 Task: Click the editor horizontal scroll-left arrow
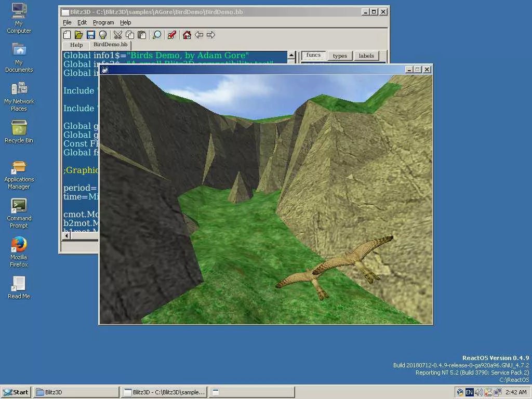coord(66,235)
